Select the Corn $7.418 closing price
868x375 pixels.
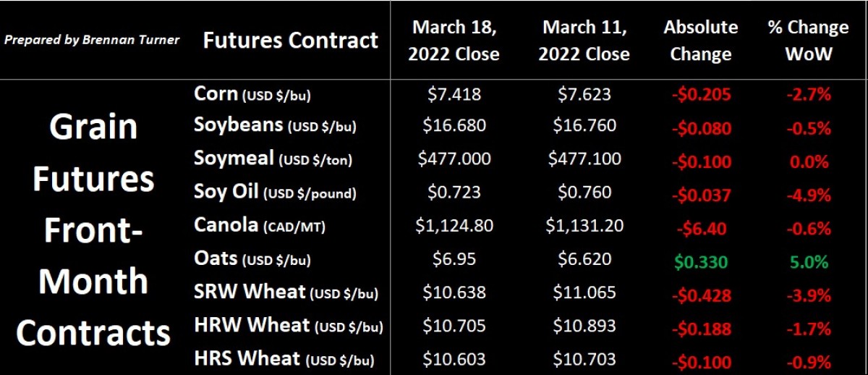pyautogui.click(x=454, y=93)
